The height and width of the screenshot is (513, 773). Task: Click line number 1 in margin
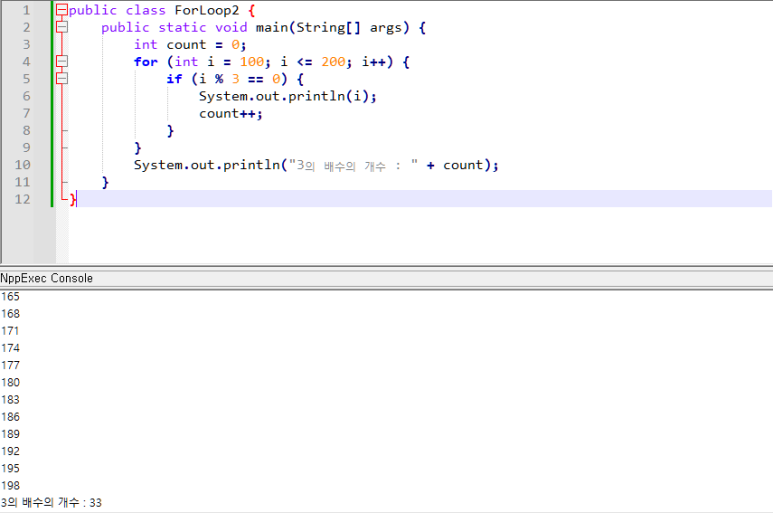(26, 10)
